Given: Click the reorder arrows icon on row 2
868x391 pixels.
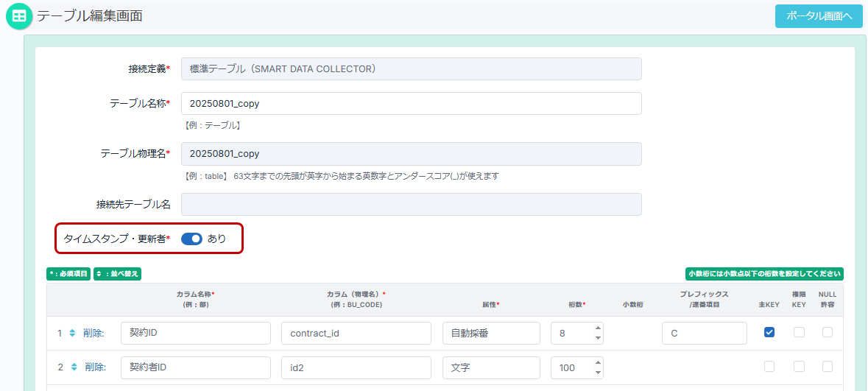Looking at the screenshot, I should pyautogui.click(x=72, y=367).
